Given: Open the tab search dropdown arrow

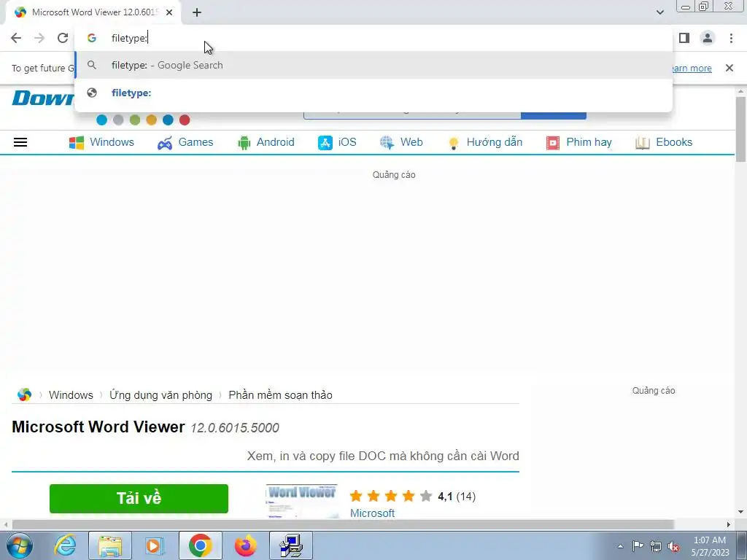Looking at the screenshot, I should pos(659,12).
